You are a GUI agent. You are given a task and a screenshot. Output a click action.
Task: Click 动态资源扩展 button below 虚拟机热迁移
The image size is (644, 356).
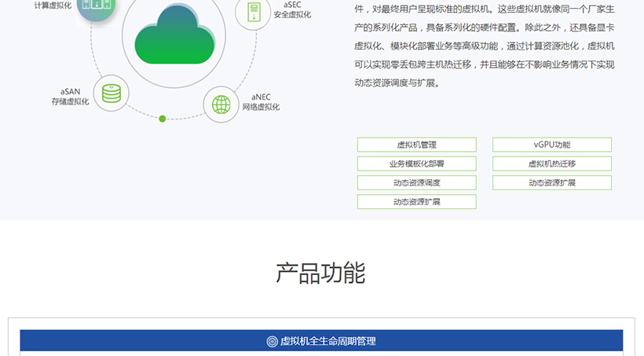pyautogui.click(x=551, y=182)
